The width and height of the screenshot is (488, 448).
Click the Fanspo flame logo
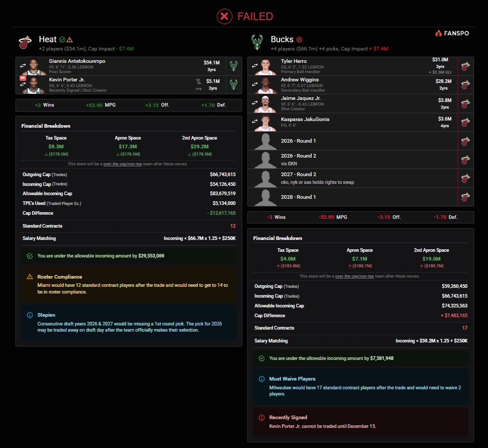(x=439, y=33)
